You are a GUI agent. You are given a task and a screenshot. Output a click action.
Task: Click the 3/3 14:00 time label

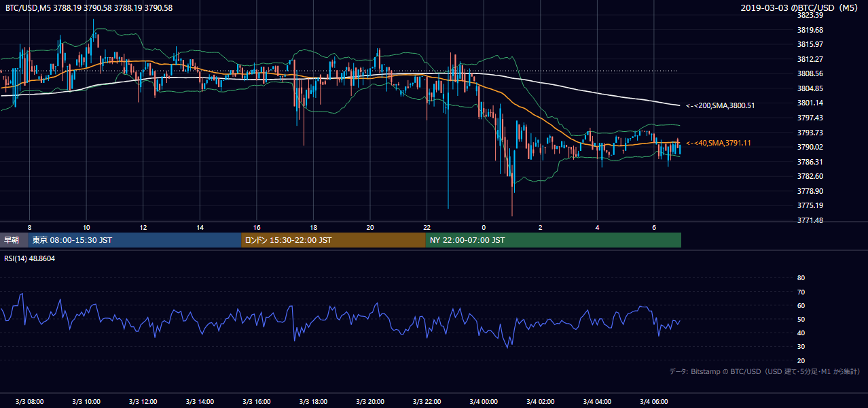pyautogui.click(x=200, y=401)
